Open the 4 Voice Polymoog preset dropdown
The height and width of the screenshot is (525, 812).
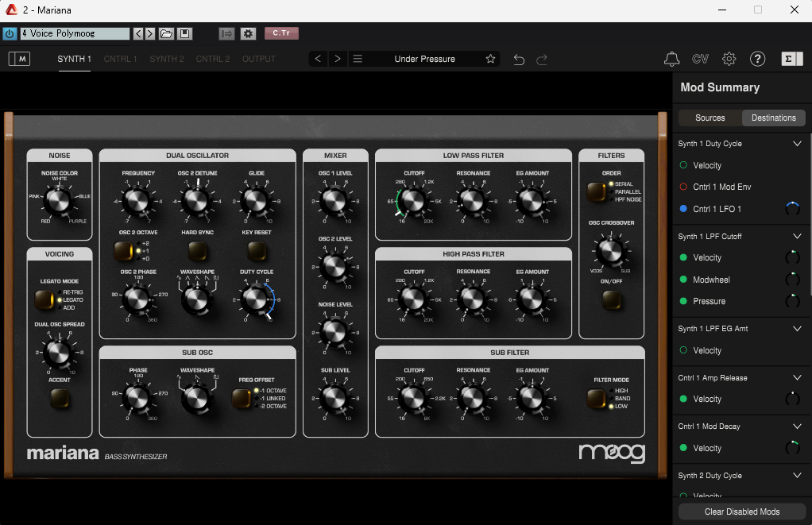(75, 33)
